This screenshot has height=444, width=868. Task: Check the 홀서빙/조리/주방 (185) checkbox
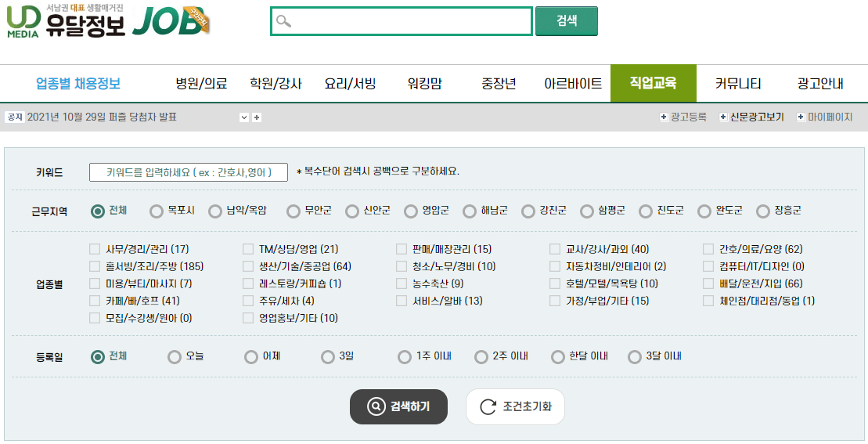(95, 266)
